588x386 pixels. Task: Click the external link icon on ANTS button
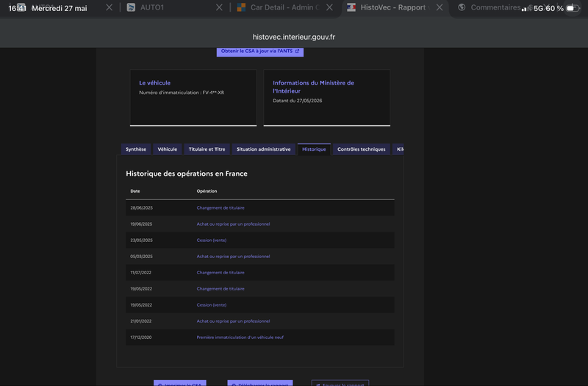(297, 51)
